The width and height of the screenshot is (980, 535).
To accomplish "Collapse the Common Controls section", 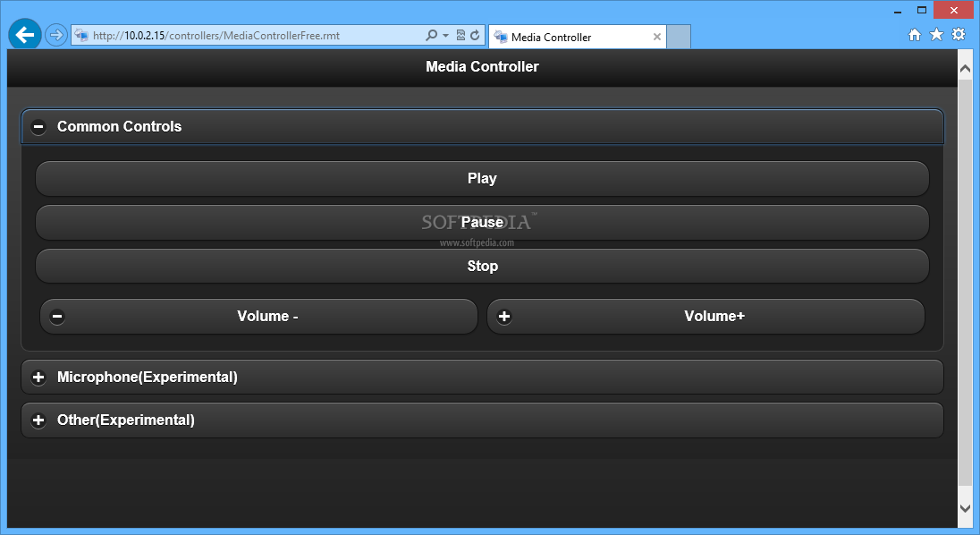I will (x=482, y=126).
